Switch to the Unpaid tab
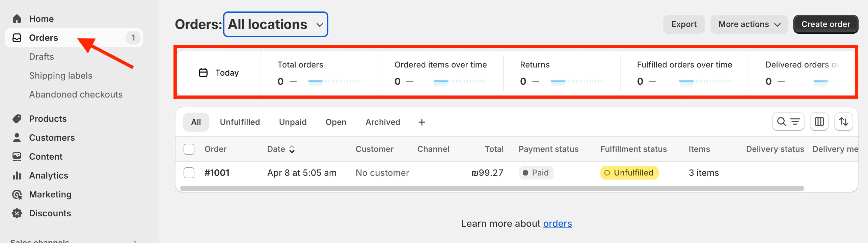Image resolution: width=868 pixels, height=243 pixels. click(293, 122)
